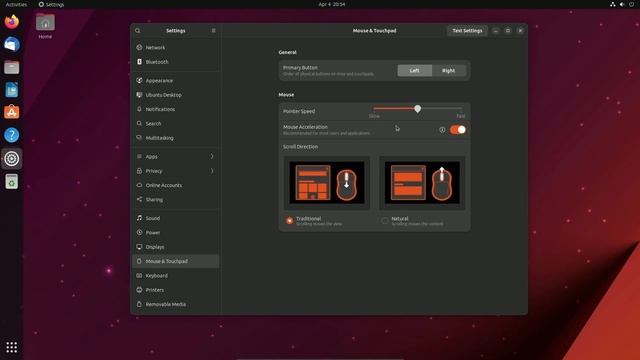Open the Home folder desktop icon
640x360 pixels.
point(45,26)
